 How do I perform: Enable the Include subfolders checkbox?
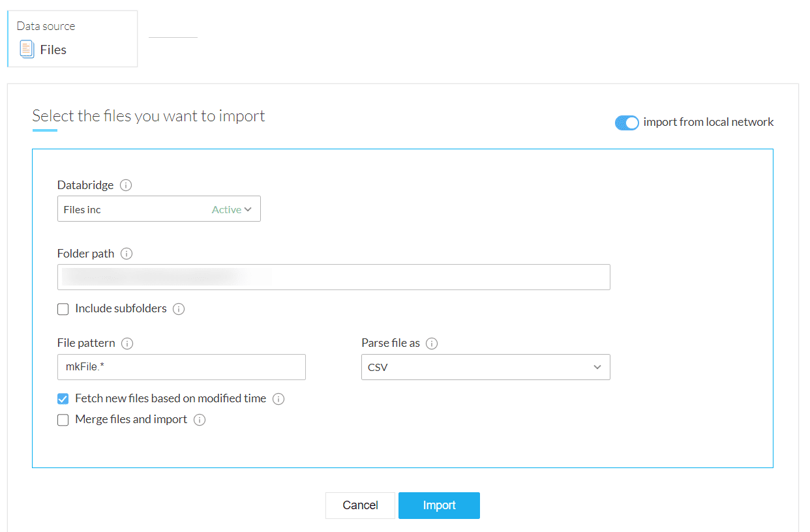point(63,309)
